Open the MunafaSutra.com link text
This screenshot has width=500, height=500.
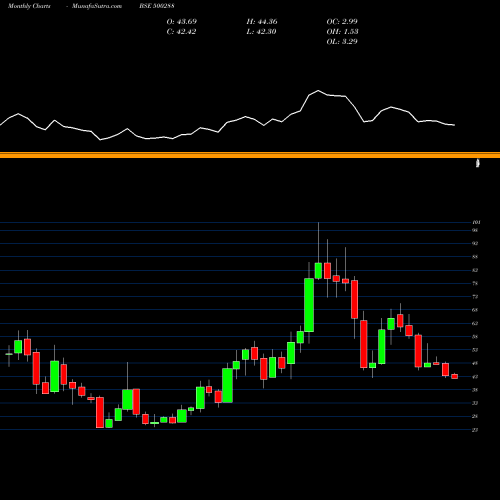97,6
